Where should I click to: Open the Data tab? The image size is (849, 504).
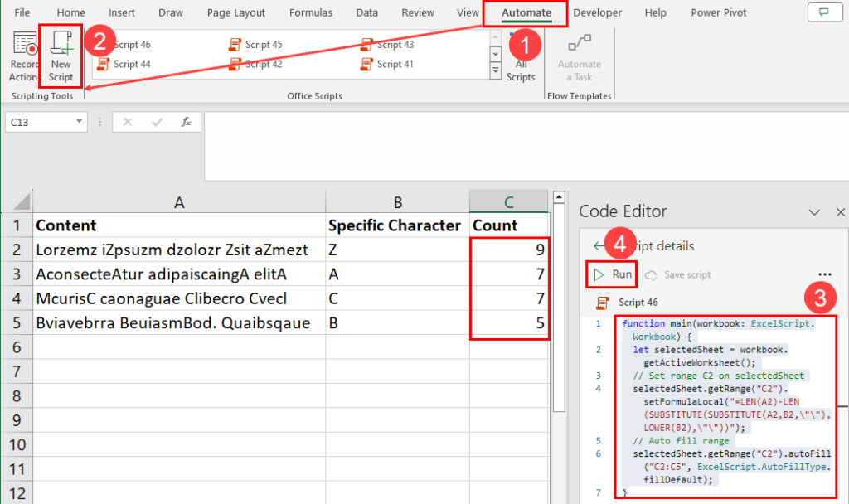[x=366, y=12]
